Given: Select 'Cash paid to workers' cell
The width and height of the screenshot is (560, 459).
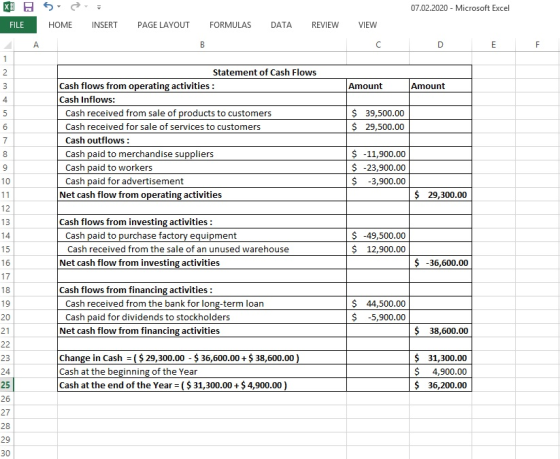Looking at the screenshot, I should (202, 167).
